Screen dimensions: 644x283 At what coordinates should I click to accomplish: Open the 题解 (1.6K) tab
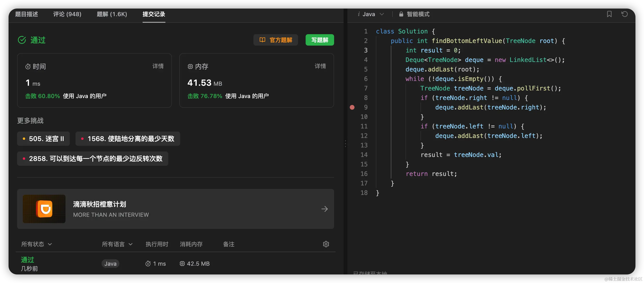click(112, 14)
